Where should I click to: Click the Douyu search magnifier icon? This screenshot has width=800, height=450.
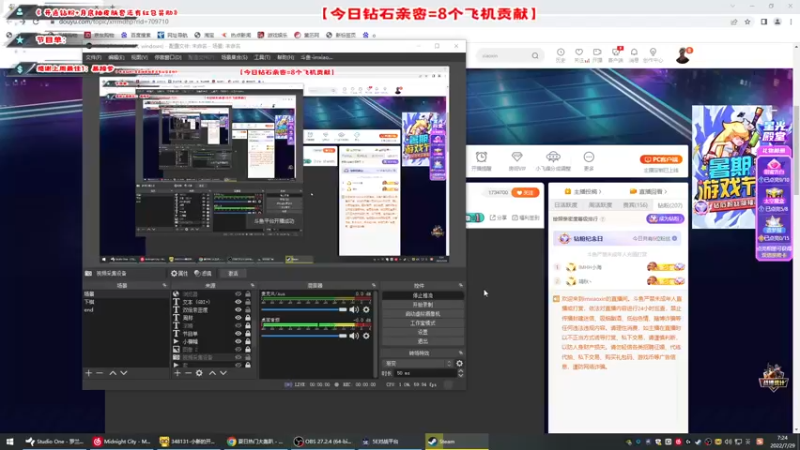pyautogui.click(x=535, y=56)
